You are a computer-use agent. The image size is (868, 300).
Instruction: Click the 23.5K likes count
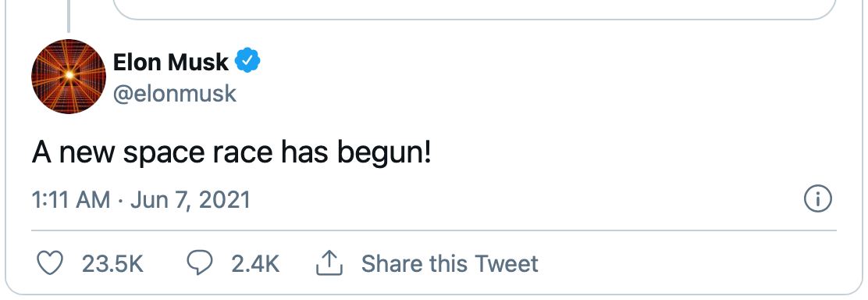coord(113,263)
